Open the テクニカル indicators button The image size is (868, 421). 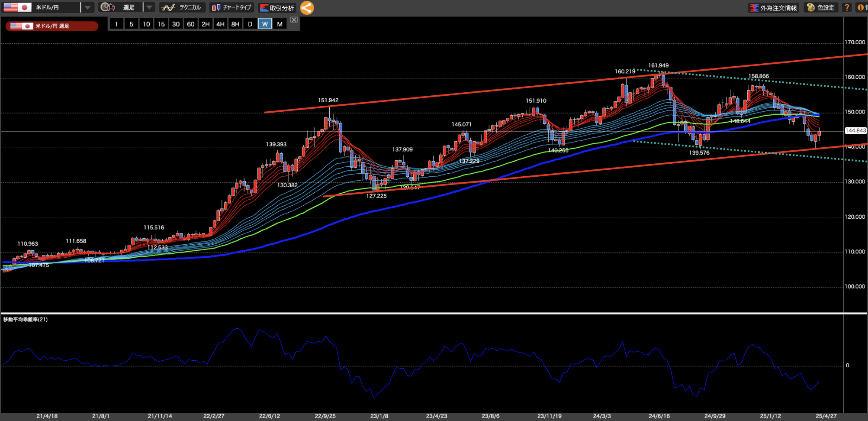tap(182, 7)
